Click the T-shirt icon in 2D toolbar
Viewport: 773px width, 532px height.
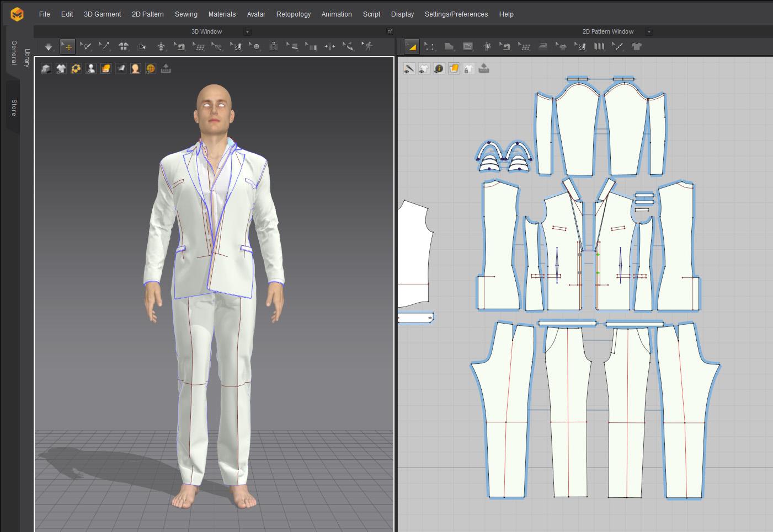[x=637, y=47]
